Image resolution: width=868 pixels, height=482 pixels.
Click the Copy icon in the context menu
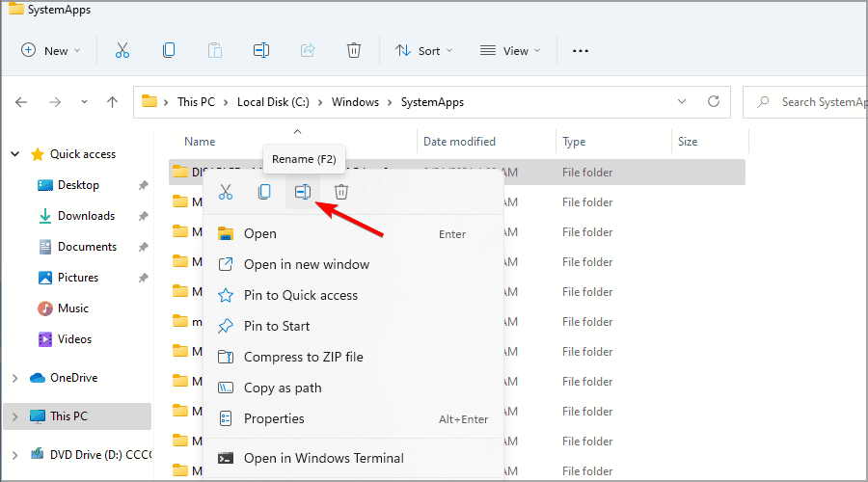coord(264,192)
